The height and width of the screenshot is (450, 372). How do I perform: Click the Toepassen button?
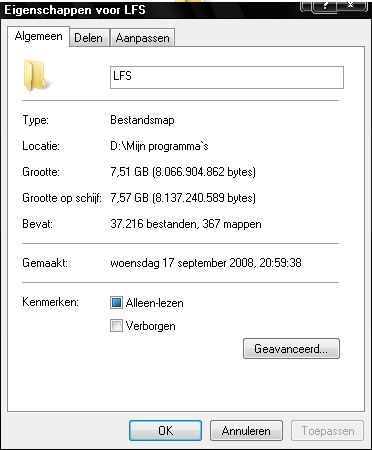coord(327,431)
